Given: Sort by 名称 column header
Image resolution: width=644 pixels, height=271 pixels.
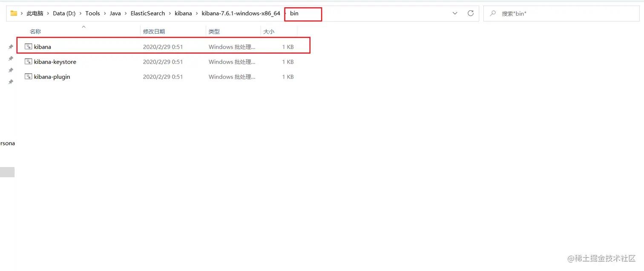Looking at the screenshot, I should [35, 32].
